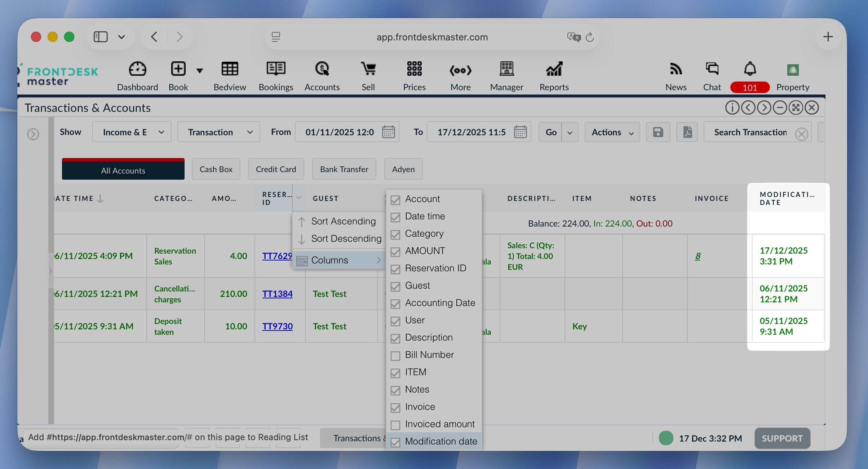Image resolution: width=868 pixels, height=469 pixels.
Task: Reload page in Safari address bar
Action: coord(590,37)
